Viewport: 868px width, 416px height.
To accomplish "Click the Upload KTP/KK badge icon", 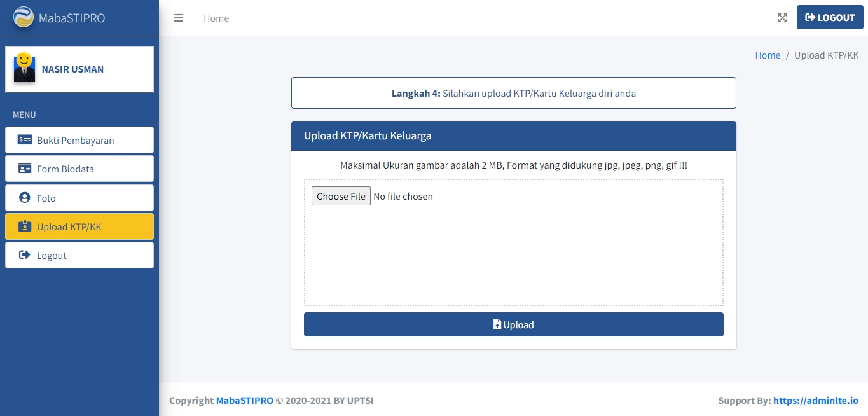I will [25, 226].
